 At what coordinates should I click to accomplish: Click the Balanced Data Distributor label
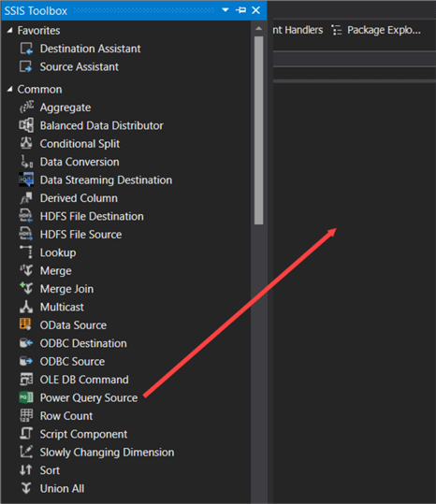[102, 125]
